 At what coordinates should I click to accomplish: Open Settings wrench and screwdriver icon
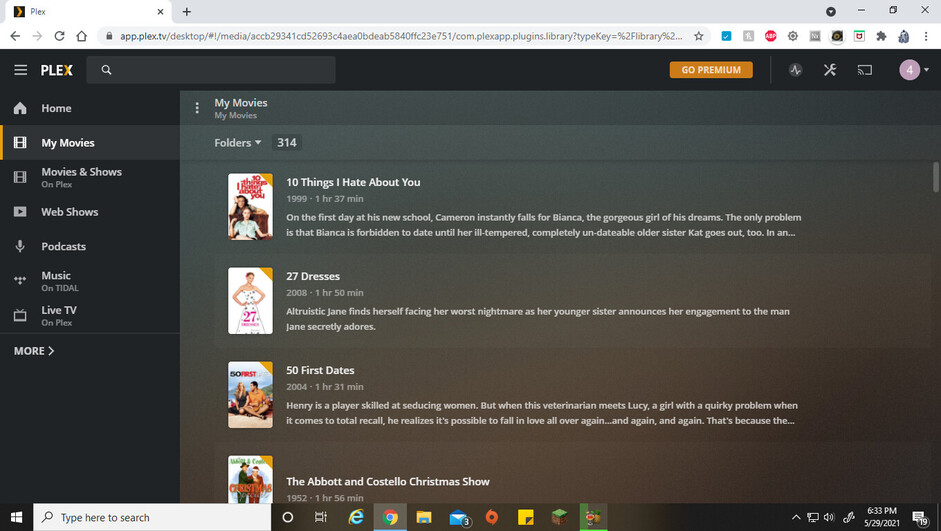coord(830,70)
